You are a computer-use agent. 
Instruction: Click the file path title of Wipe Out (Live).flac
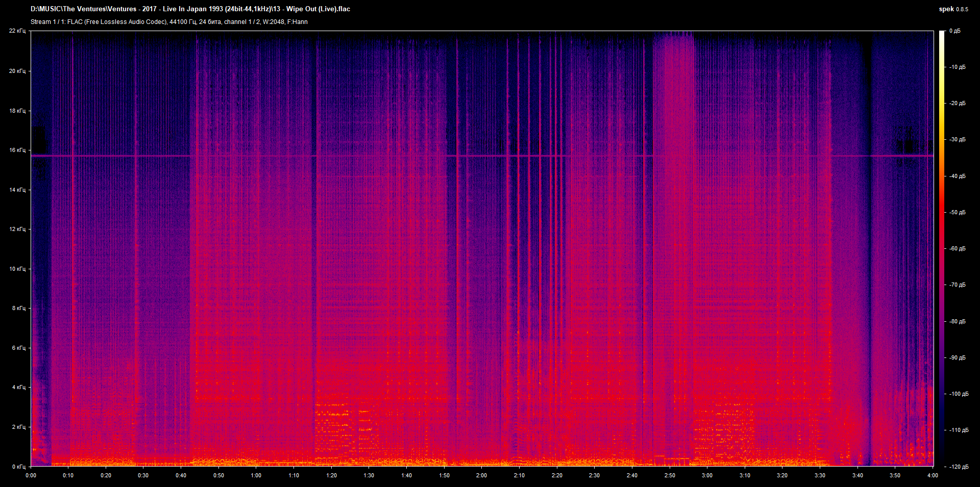189,9
